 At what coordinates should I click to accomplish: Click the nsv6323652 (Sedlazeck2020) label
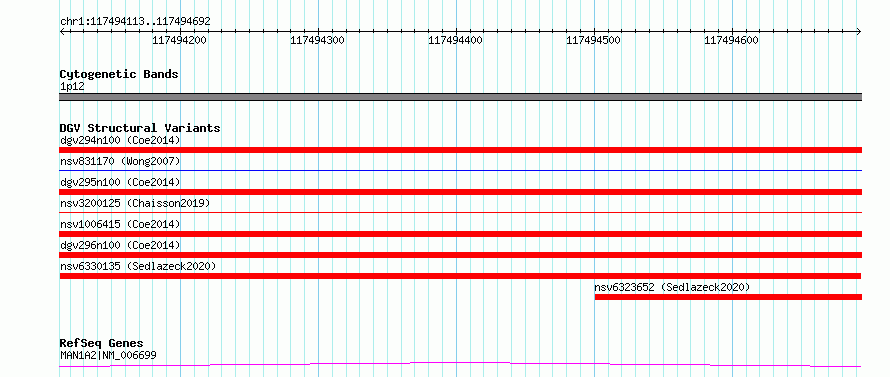click(x=672, y=287)
